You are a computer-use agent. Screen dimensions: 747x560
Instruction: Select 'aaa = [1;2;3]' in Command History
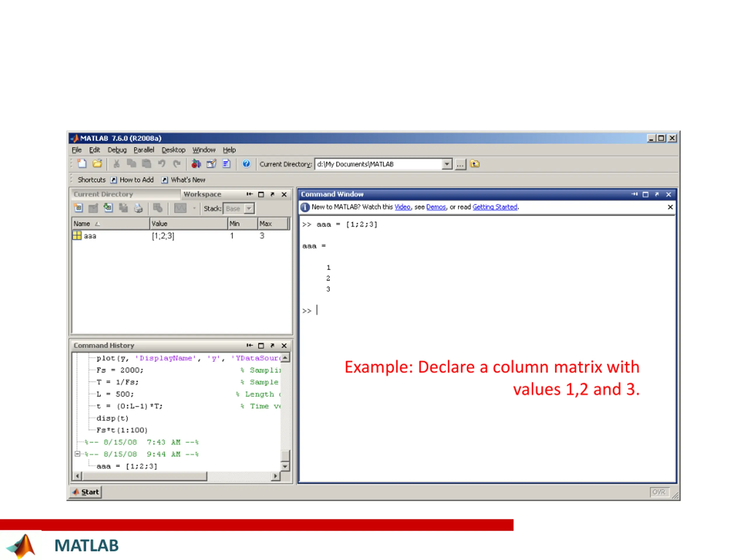point(127,466)
